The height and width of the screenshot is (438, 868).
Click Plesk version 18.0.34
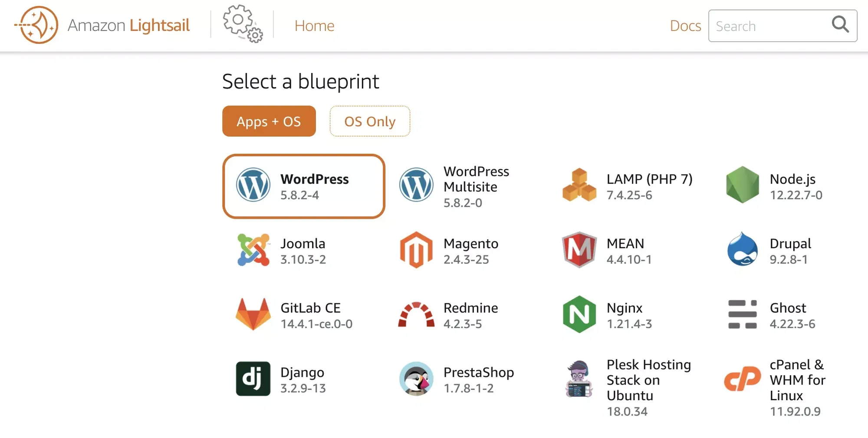[x=627, y=412]
